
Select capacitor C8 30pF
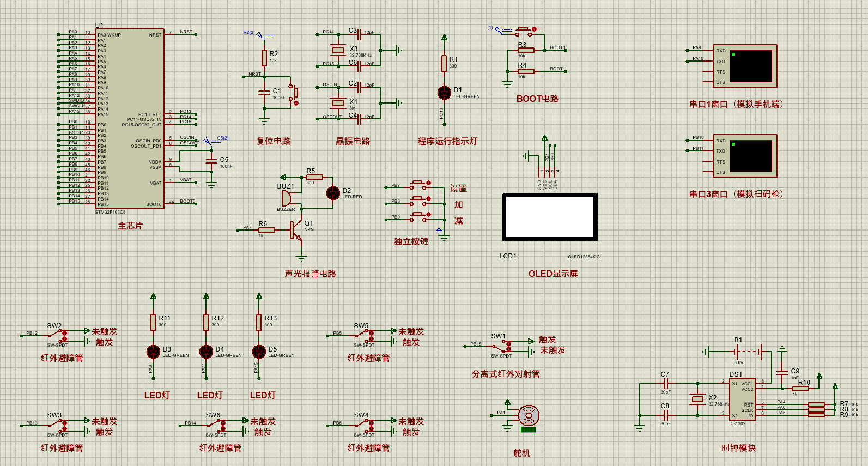coord(666,416)
